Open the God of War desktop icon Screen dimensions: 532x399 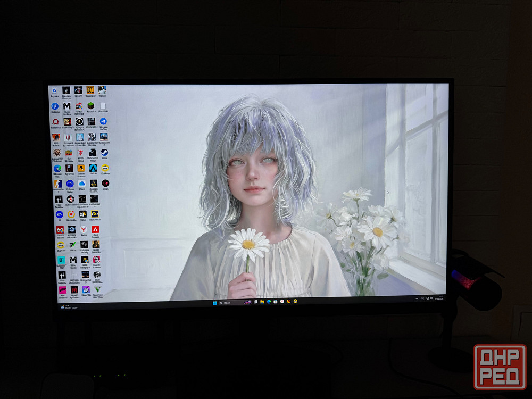[55, 122]
